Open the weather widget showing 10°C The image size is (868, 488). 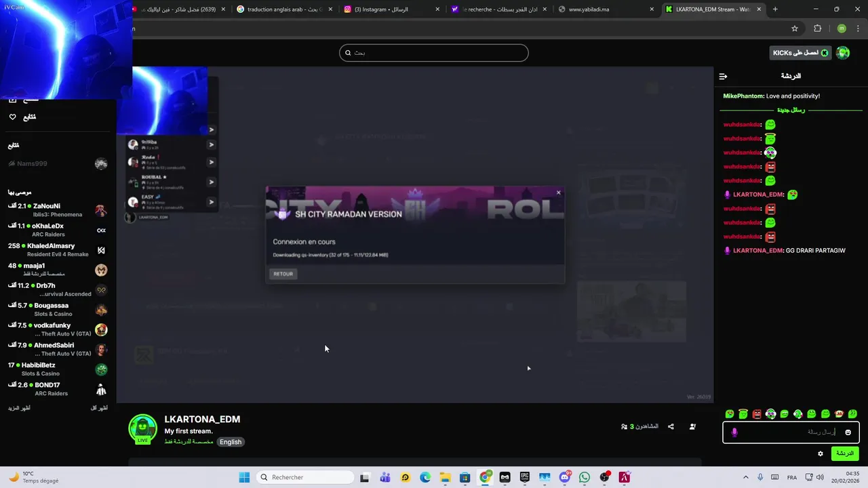[x=34, y=477]
